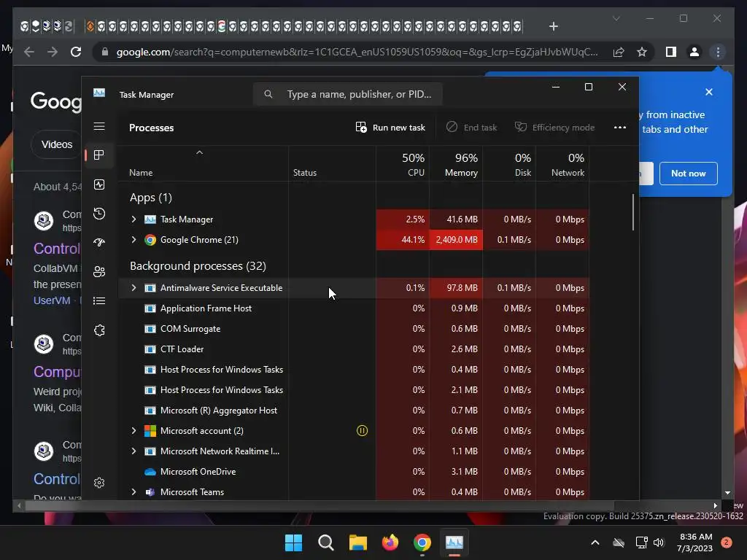This screenshot has height=560, width=747.
Task: Click Chrome's 2,409.0 MB memory cell
Action: (x=457, y=239)
